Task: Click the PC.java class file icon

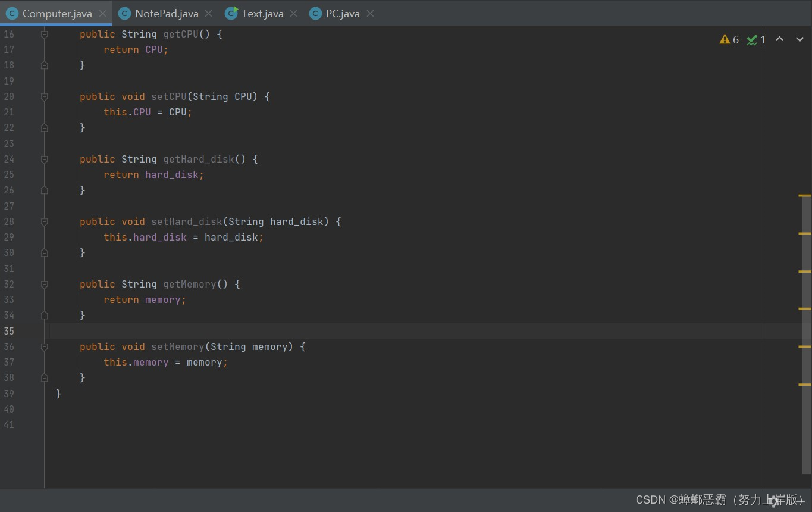Action: click(315, 13)
